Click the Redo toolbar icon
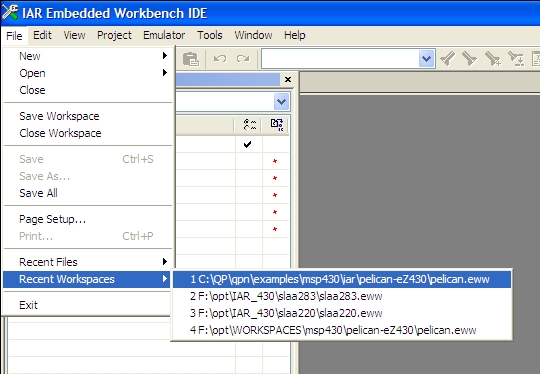Image resolution: width=540 pixels, height=374 pixels. [243, 59]
